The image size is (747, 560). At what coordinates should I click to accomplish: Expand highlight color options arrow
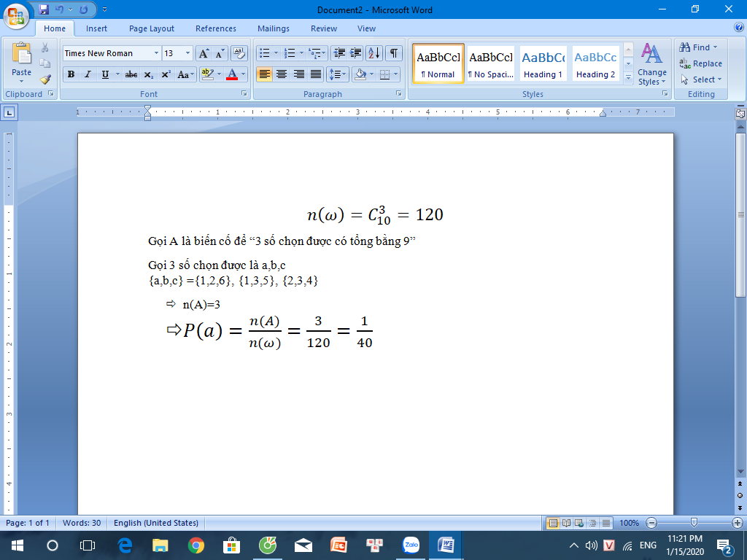coord(219,75)
